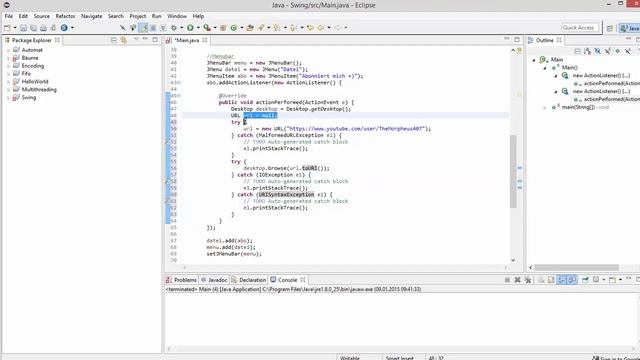This screenshot has height=360, width=640.
Task: Click the New file toolbar icon
Action: tap(7, 28)
